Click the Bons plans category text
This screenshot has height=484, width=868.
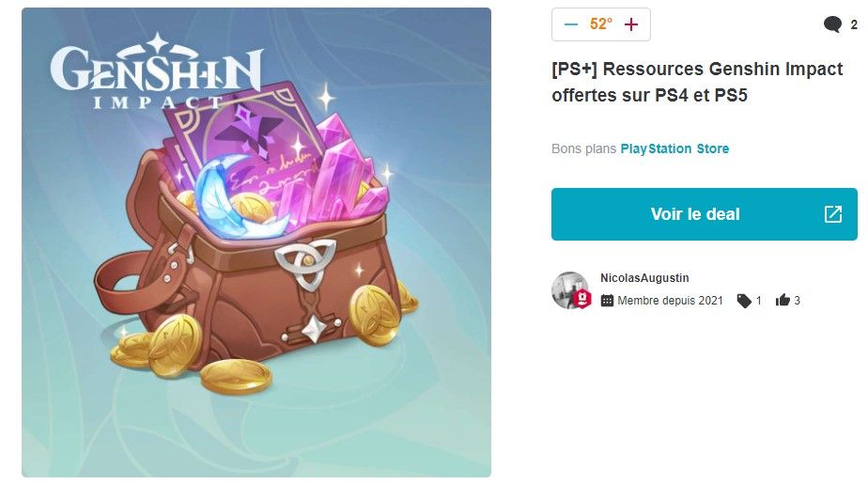point(583,148)
